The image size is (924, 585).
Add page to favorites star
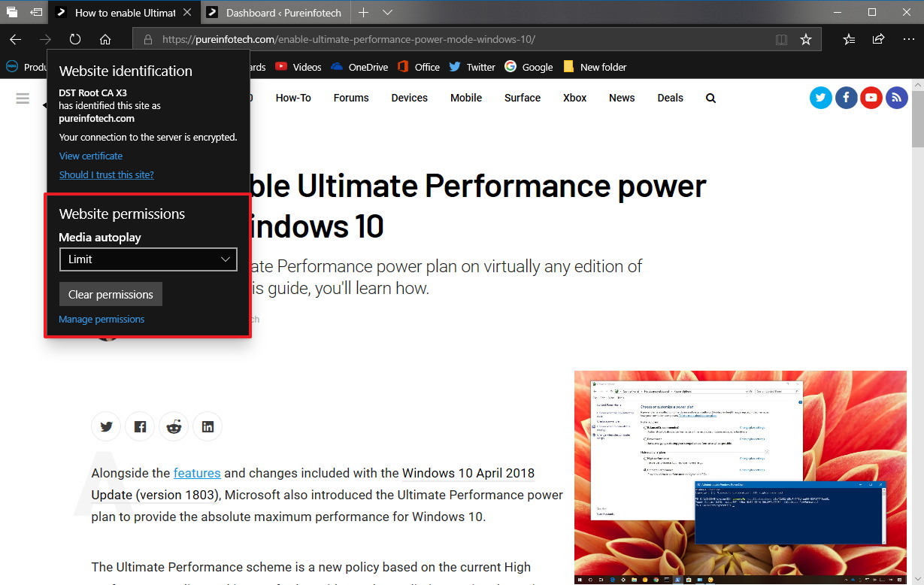[806, 39]
